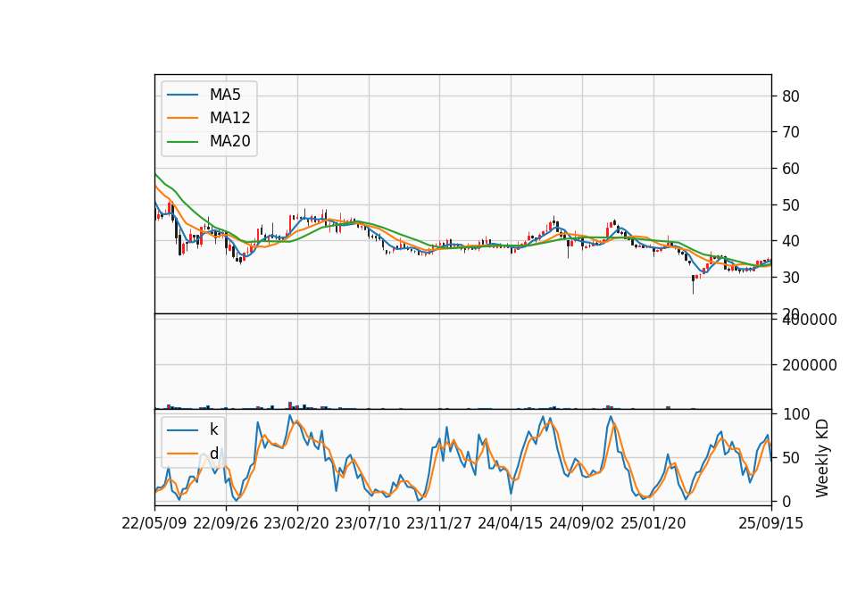The image size is (857, 616).
Task: Click the 24/09/02 date label
Action: (581, 523)
